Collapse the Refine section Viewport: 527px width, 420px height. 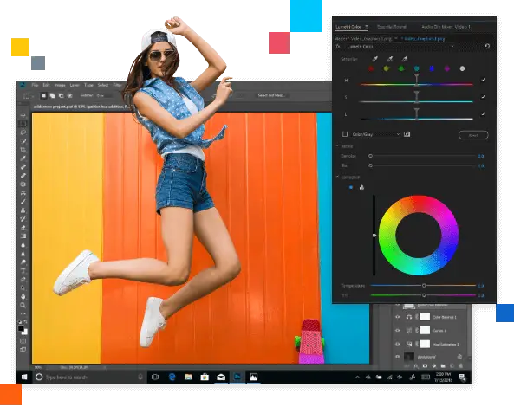tap(337, 145)
